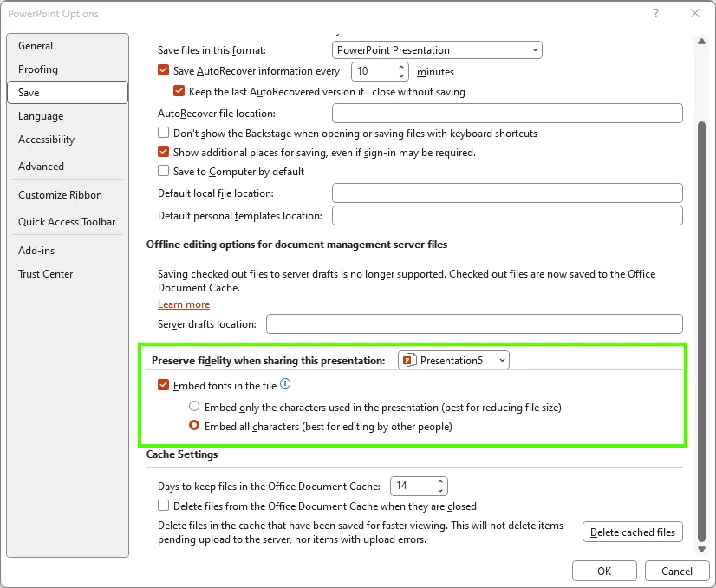
Task: Decrease cache days with down arrow
Action: point(440,491)
